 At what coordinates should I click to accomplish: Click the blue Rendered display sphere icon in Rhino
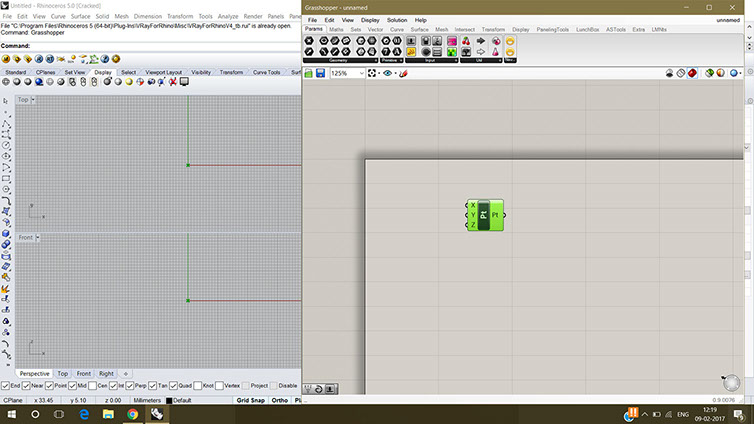(x=38, y=82)
